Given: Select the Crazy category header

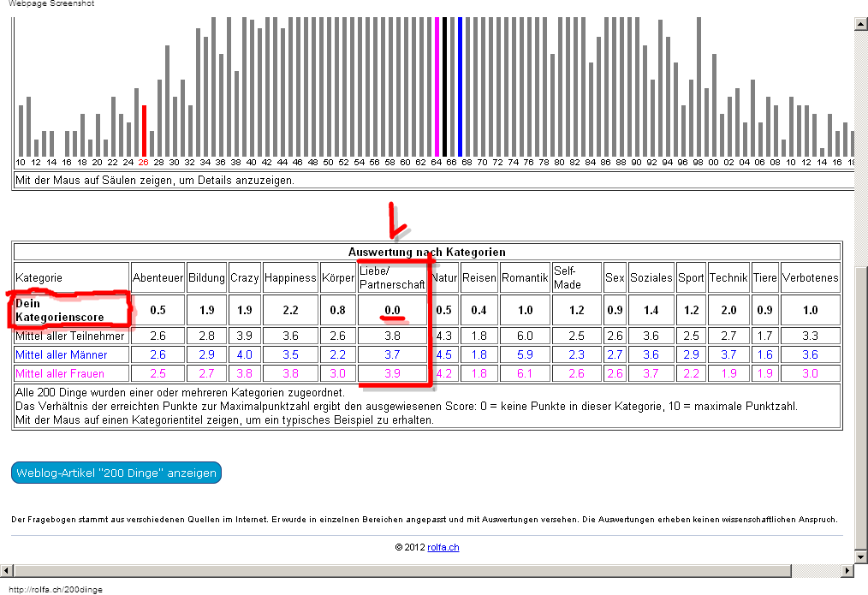Looking at the screenshot, I should tap(245, 277).
